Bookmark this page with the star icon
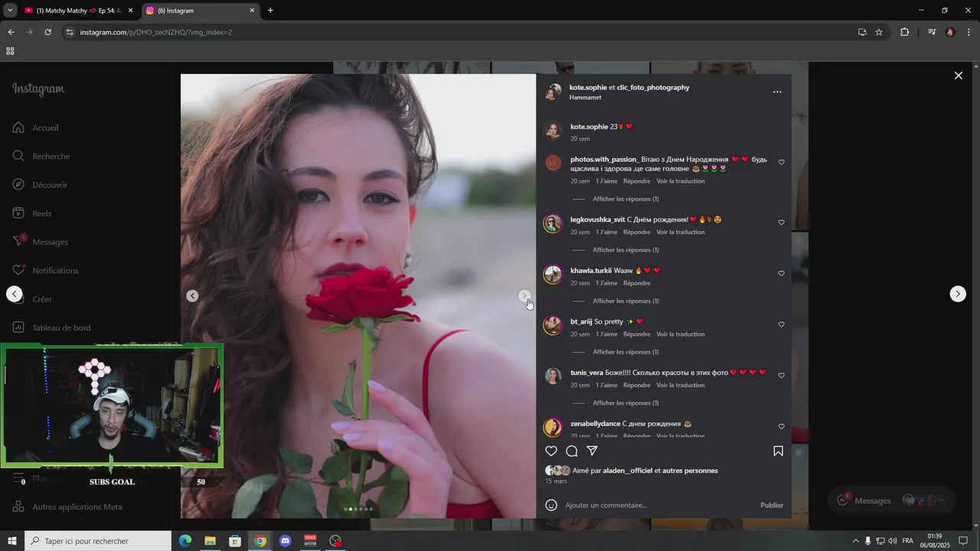 (x=879, y=32)
